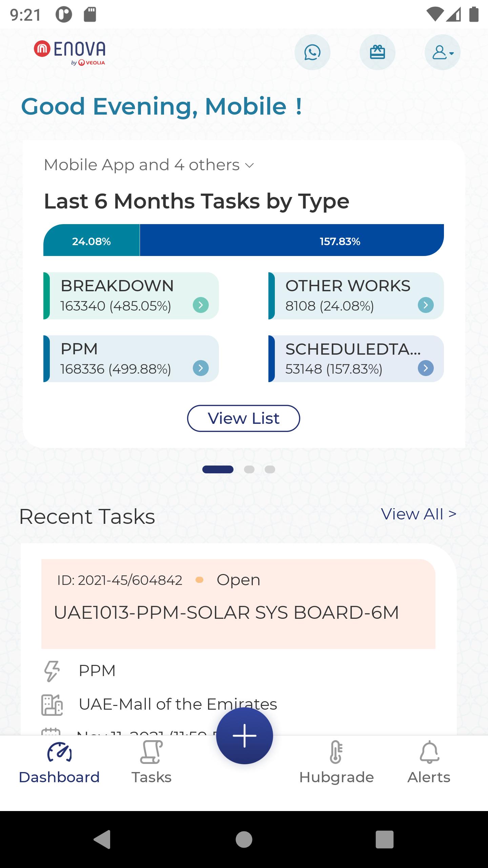This screenshot has width=488, height=868.
Task: Tap the gift rewards icon
Action: pyautogui.click(x=377, y=52)
